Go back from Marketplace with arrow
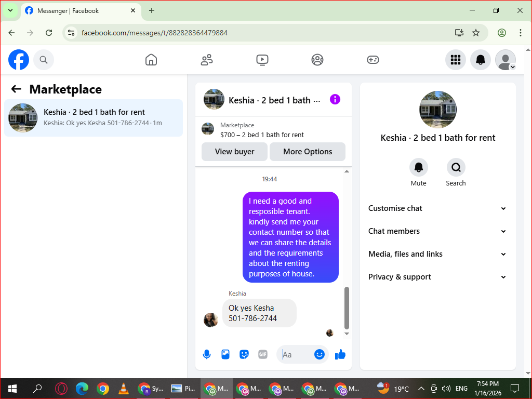Screen dimensions: 532x399 pos(16,89)
